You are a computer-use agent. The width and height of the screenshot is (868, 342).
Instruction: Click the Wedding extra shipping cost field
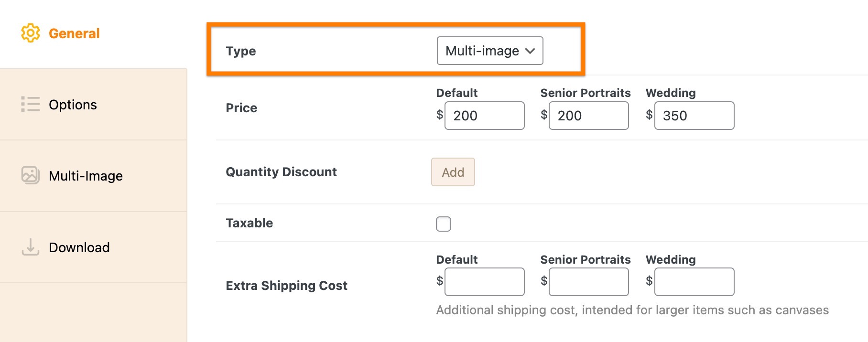[x=694, y=282]
